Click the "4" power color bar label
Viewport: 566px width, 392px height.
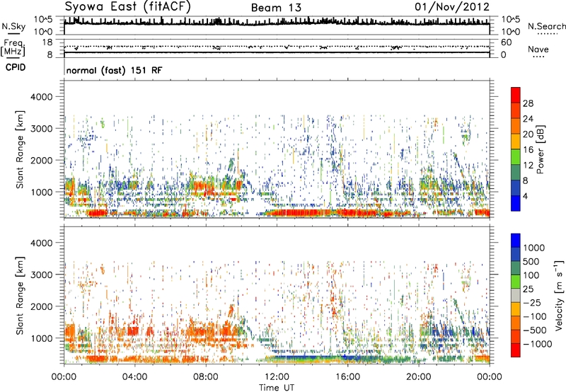526,197
